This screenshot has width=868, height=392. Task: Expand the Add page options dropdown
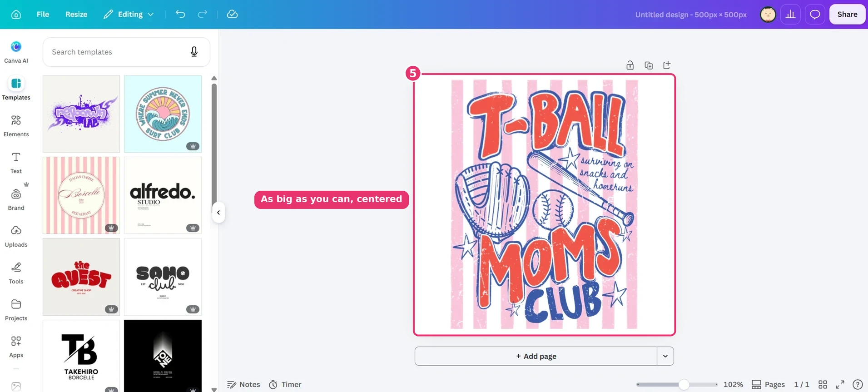665,356
